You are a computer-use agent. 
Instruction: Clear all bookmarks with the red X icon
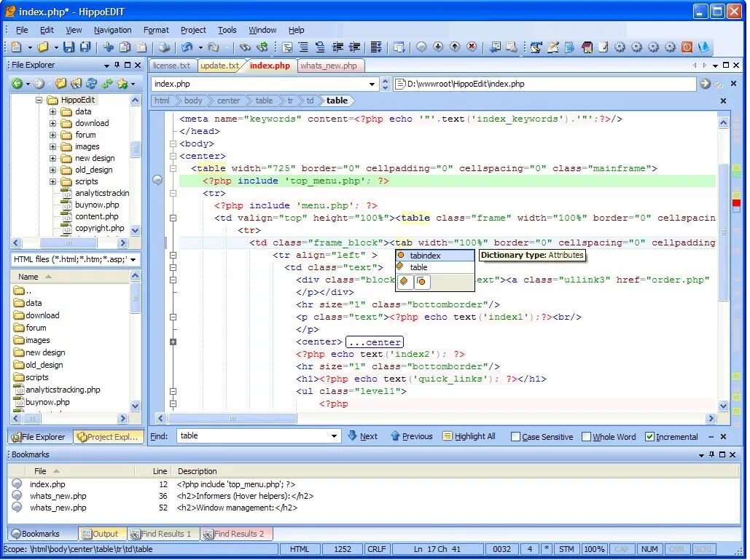(472, 47)
